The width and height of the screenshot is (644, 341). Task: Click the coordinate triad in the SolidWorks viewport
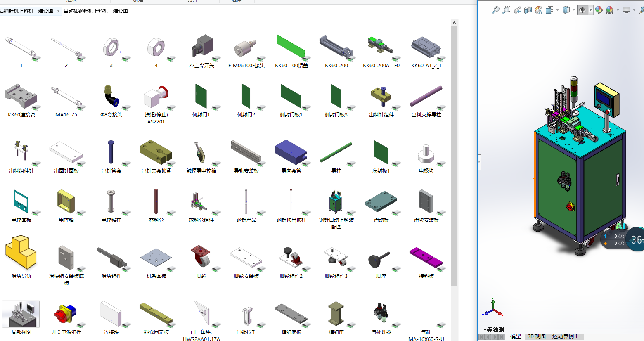tap(493, 308)
